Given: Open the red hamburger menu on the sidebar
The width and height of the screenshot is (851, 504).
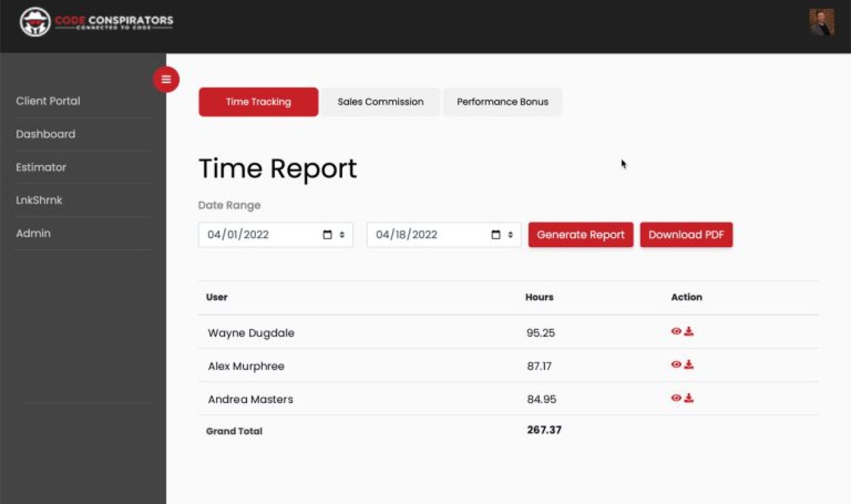Looking at the screenshot, I should point(166,79).
